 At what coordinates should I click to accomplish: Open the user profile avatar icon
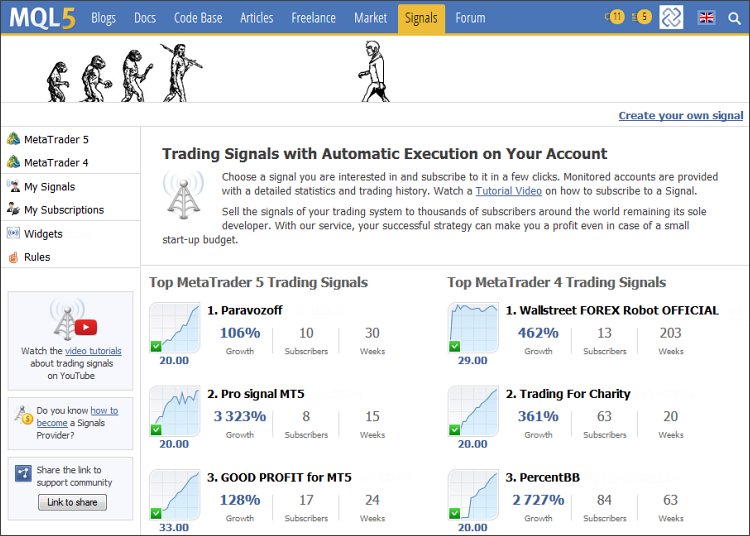click(x=671, y=18)
